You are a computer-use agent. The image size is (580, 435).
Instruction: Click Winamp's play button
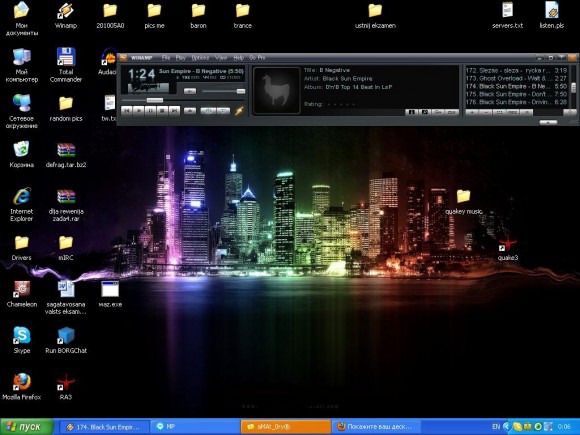(x=138, y=111)
